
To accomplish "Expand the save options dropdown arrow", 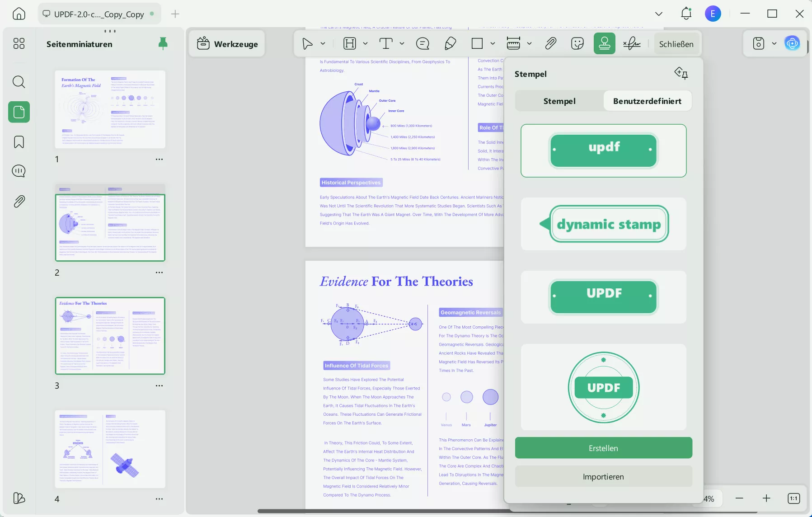I will click(x=774, y=44).
